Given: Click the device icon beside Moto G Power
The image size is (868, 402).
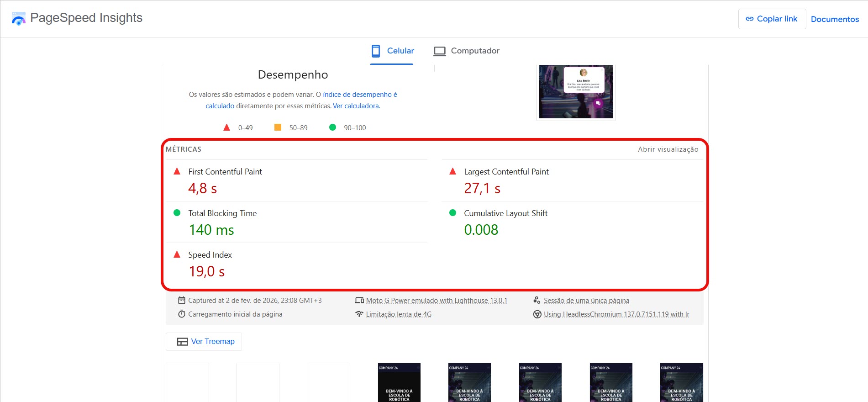Looking at the screenshot, I should 359,300.
